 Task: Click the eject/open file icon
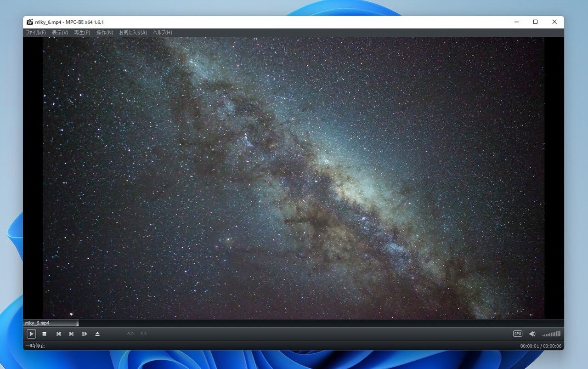(97, 334)
